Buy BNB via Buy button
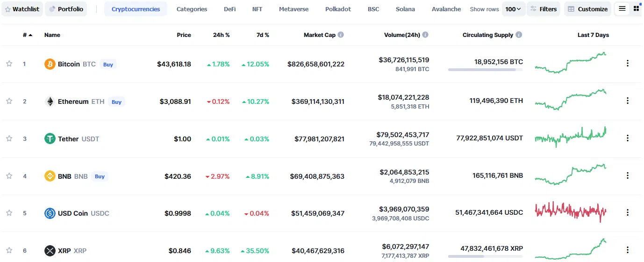Image resolution: width=644 pixels, height=262 pixels. click(x=100, y=176)
